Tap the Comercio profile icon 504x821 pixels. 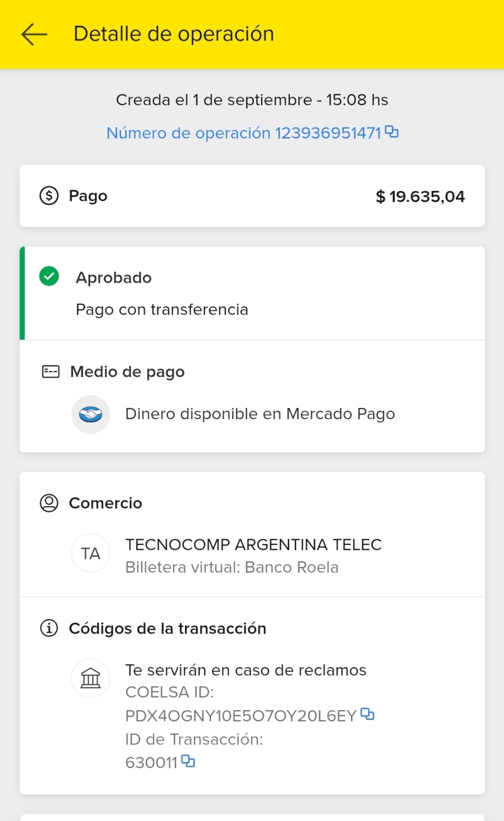click(x=49, y=503)
